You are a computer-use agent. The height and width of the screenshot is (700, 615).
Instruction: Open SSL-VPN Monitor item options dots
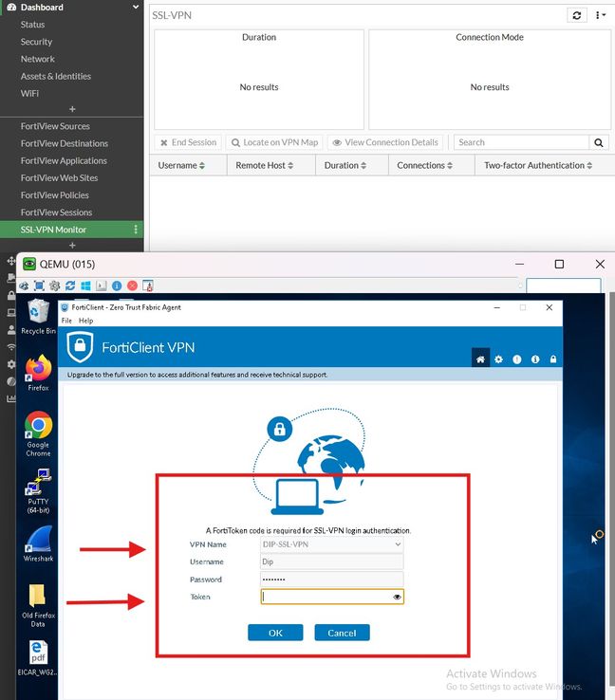pos(136,230)
